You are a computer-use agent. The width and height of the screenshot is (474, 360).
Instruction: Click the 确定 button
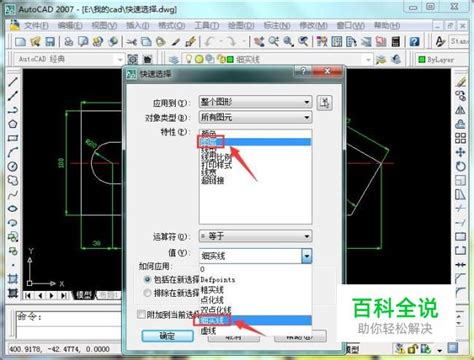[x=168, y=336]
